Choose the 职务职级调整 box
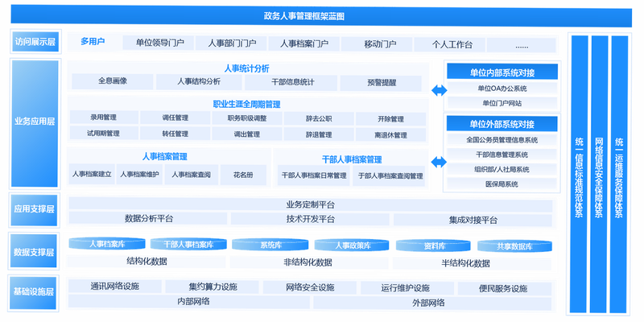Viewport: 644px width, 322px height. point(247,118)
